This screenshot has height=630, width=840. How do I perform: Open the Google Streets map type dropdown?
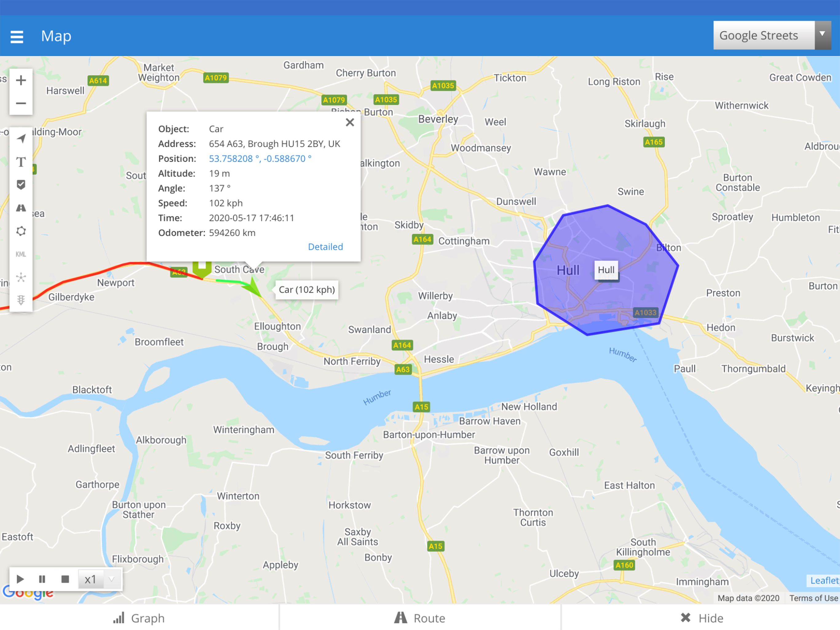coord(772,35)
